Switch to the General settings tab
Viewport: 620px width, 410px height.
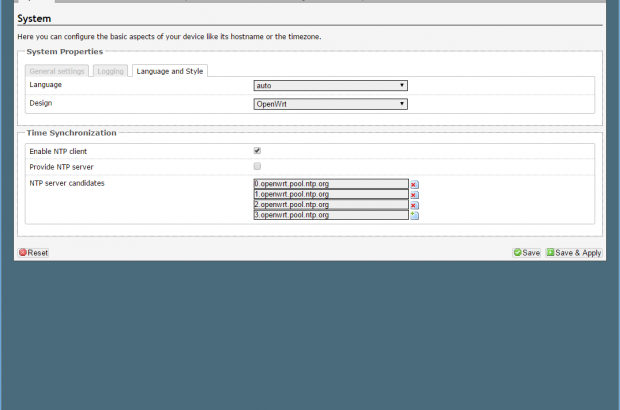[x=57, y=71]
